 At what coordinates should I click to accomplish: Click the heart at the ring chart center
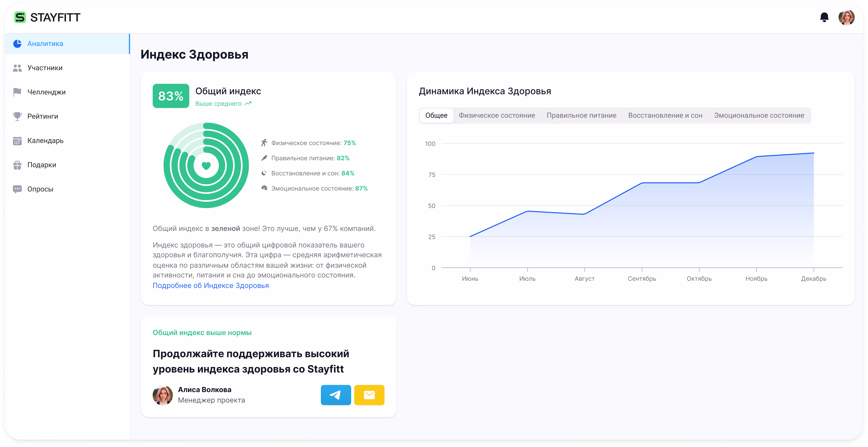(206, 165)
